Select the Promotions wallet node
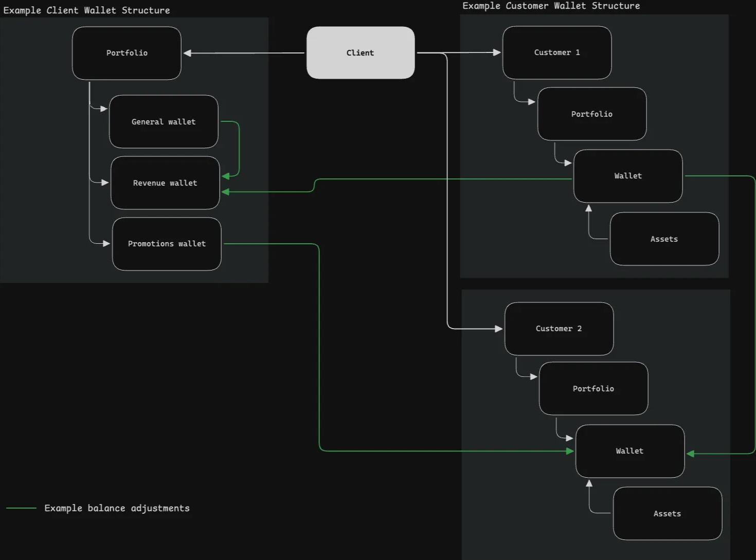Image resolution: width=756 pixels, height=560 pixels. click(x=167, y=244)
